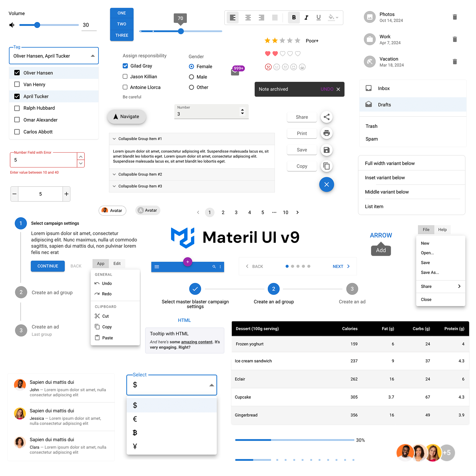Click the round copy icon button
Image resolution: width=476 pixels, height=476 pixels.
(326, 166)
